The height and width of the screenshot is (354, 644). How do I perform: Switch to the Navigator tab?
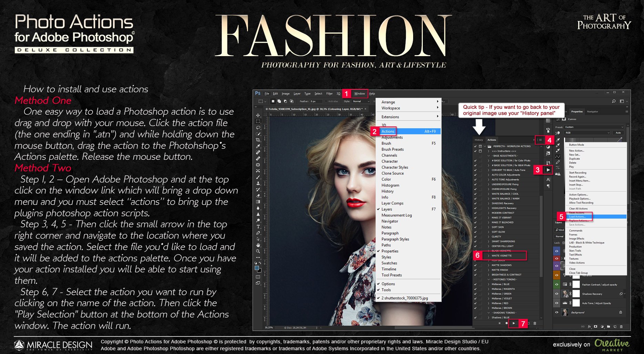592,112
